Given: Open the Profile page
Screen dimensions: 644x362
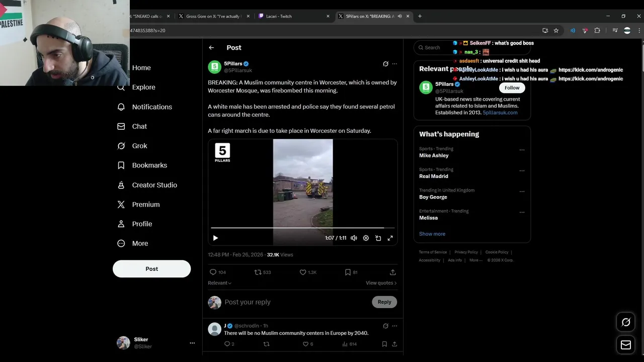Looking at the screenshot, I should pos(135,224).
